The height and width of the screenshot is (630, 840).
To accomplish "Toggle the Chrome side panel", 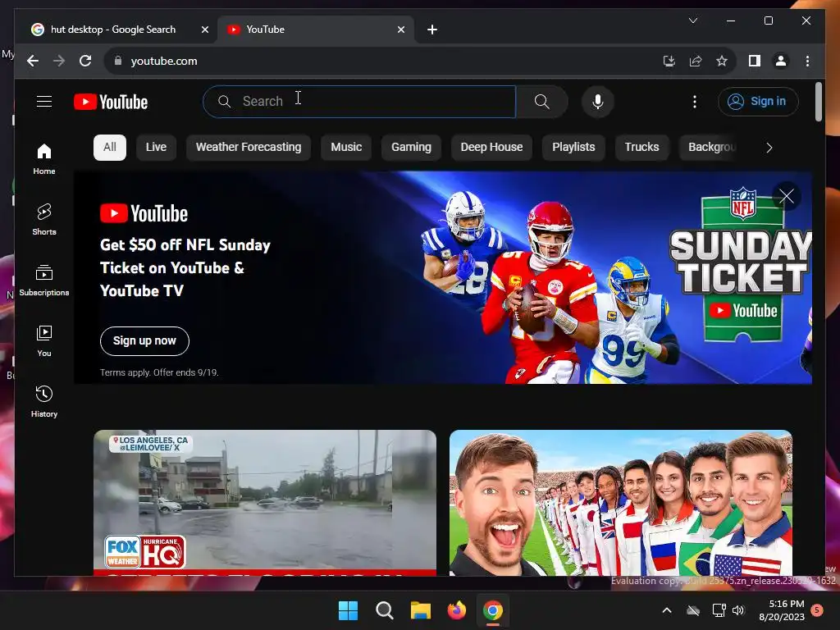I will 755,61.
